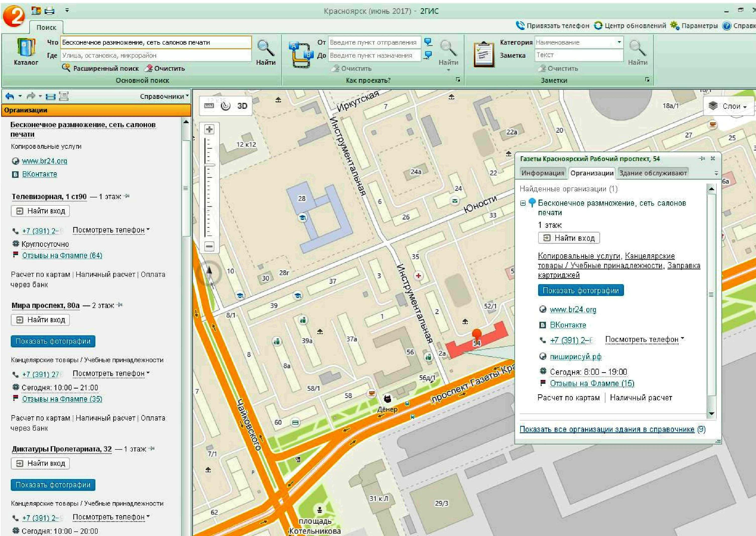Click Привязать телефон
Image resolution: width=756 pixels, height=536 pixels.
552,25
